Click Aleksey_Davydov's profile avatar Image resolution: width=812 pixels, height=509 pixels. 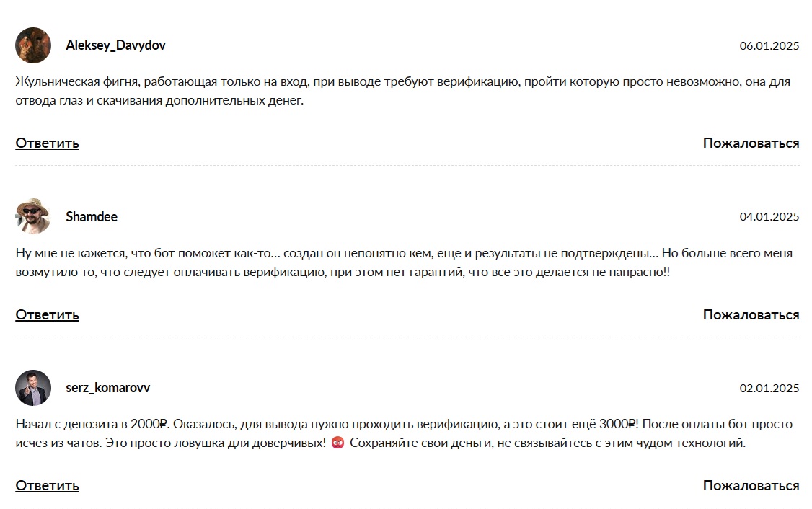coord(33,45)
